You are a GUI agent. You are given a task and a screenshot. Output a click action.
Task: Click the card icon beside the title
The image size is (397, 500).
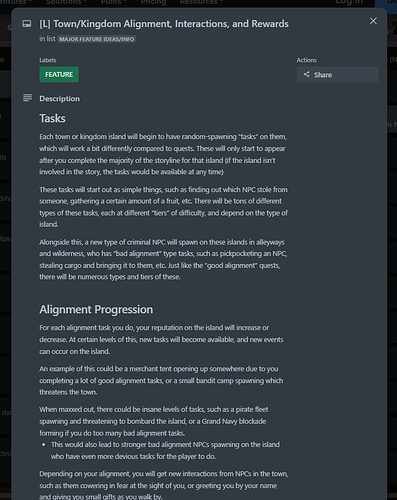(27, 24)
